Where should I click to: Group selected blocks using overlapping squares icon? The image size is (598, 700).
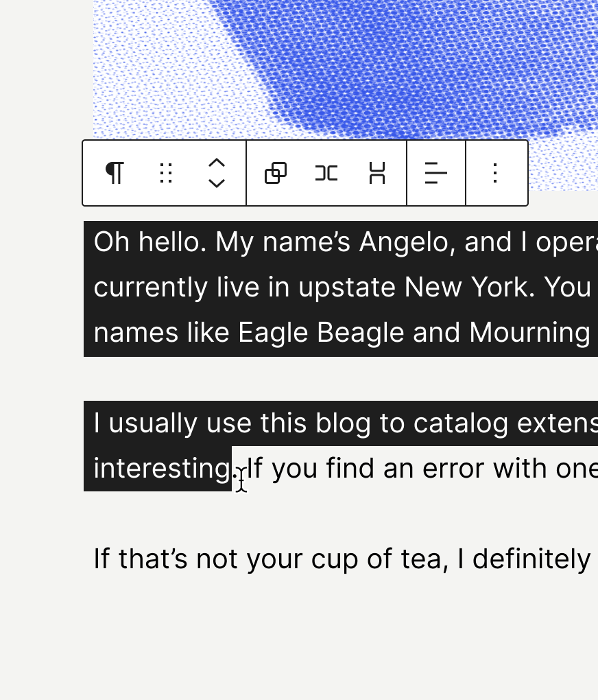tap(276, 173)
